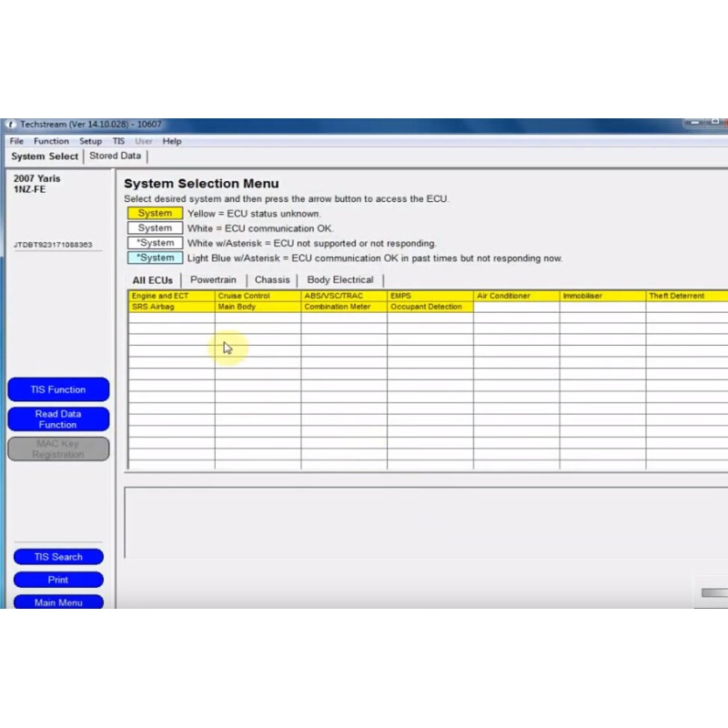728x728 pixels.
Task: Select Engine and ECT system cell
Action: (x=172, y=296)
